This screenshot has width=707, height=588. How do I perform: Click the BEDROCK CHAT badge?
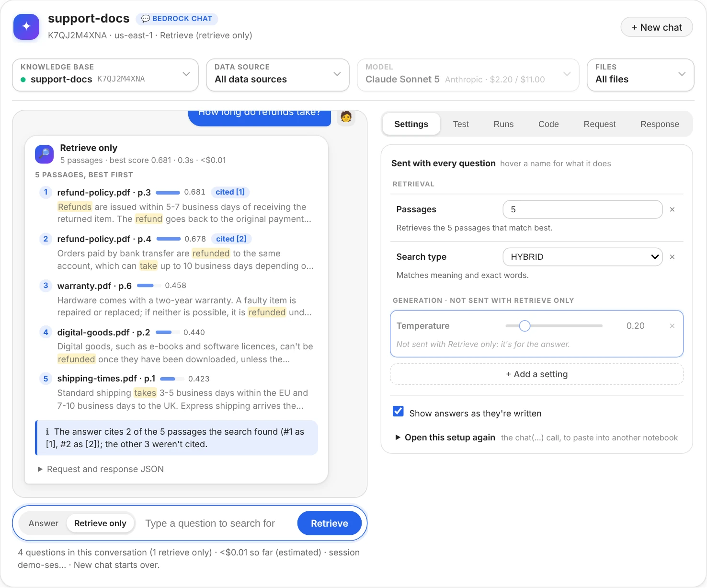click(177, 19)
